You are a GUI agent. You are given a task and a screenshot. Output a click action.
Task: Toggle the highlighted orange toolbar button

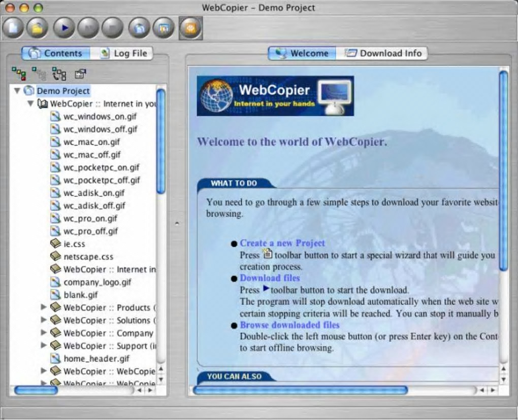[190, 28]
